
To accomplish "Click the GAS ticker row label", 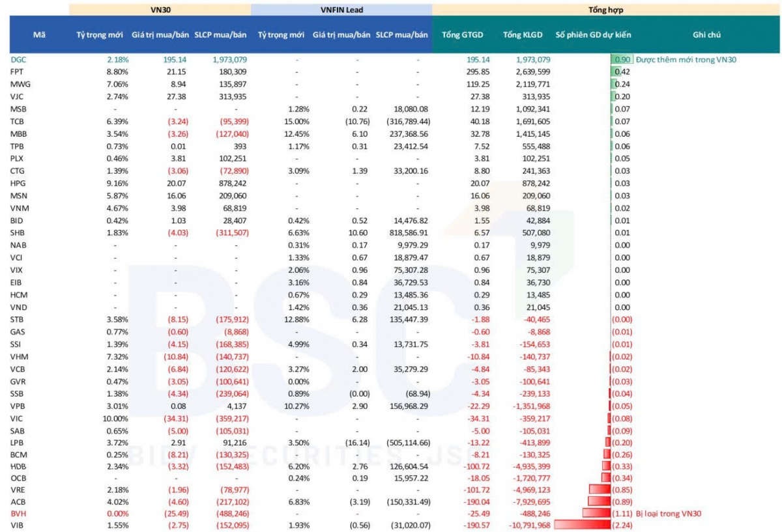I will 18,331.
